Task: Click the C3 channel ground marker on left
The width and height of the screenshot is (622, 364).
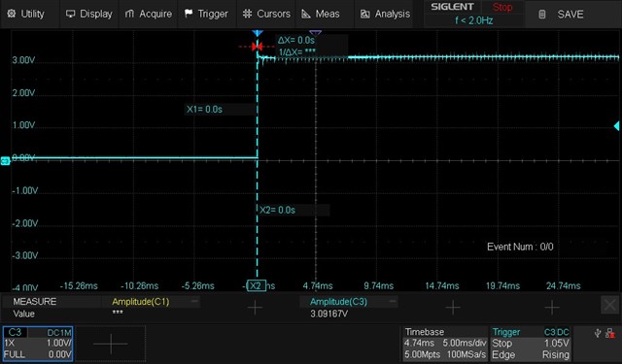Action: (5, 161)
